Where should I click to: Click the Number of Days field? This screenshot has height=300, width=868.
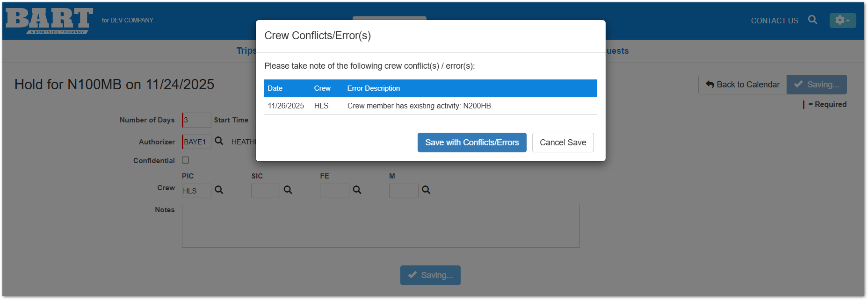coord(197,120)
